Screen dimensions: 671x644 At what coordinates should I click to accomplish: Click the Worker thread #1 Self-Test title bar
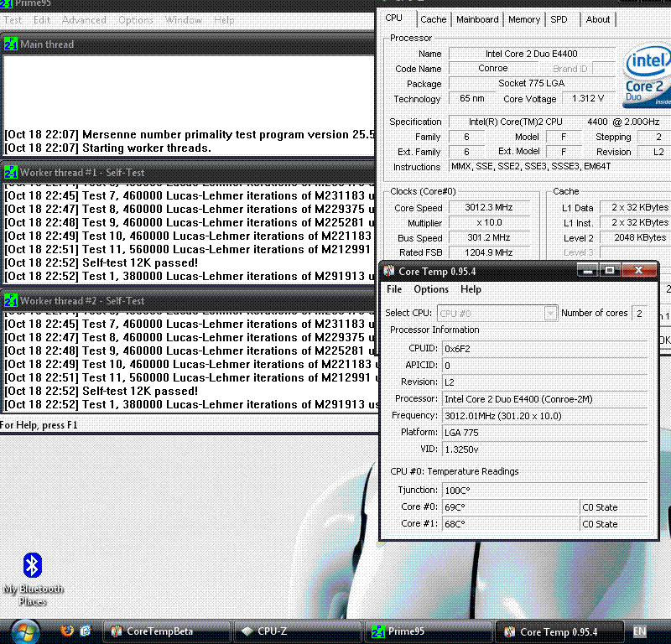pos(188,173)
